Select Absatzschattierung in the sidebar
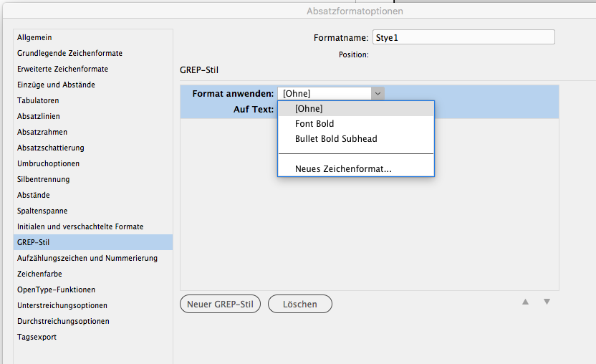 51,148
